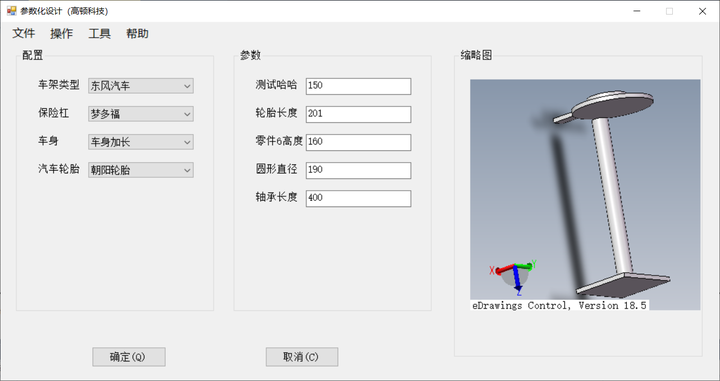The height and width of the screenshot is (381, 720).
Task: Click the app icon in title bar
Action: click(11, 11)
